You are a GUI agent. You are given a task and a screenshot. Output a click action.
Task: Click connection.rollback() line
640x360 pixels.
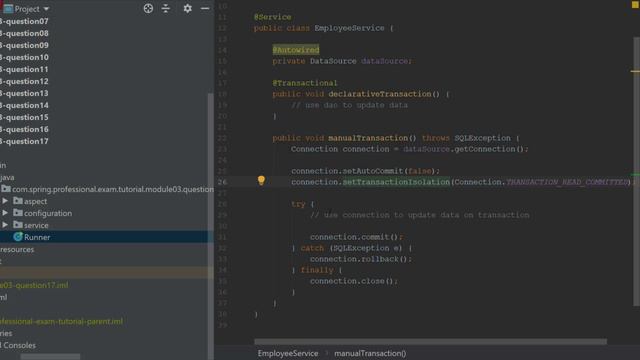pos(361,259)
